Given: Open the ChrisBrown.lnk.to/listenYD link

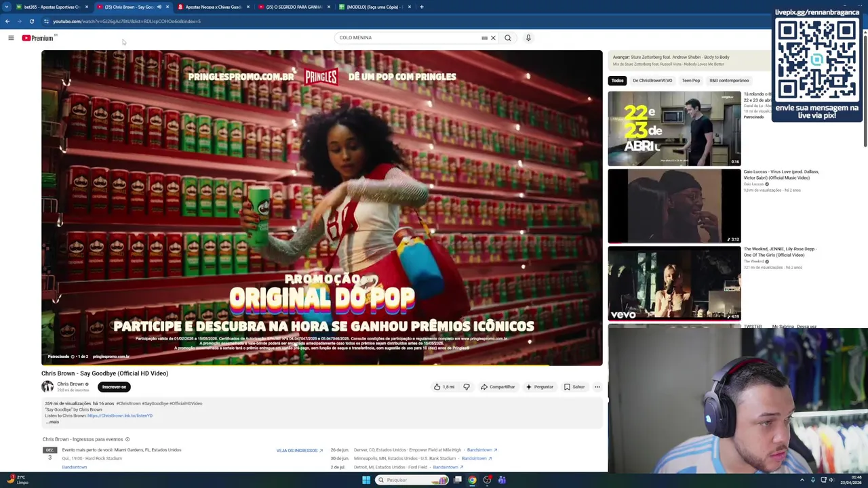Looking at the screenshot, I should [120, 415].
